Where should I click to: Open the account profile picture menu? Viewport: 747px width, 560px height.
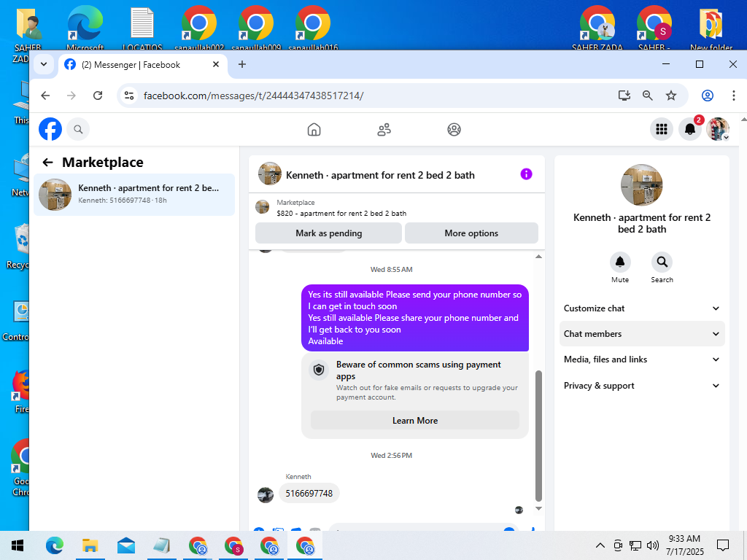click(718, 129)
